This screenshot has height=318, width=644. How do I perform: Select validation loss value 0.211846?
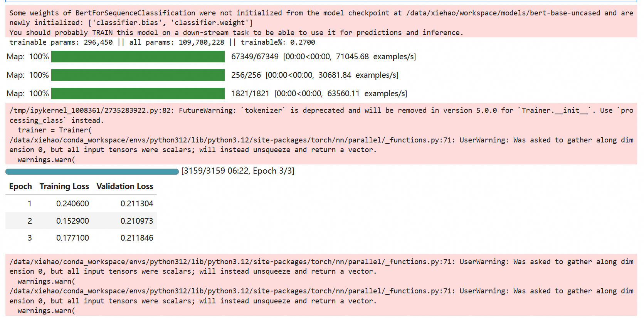tap(137, 238)
